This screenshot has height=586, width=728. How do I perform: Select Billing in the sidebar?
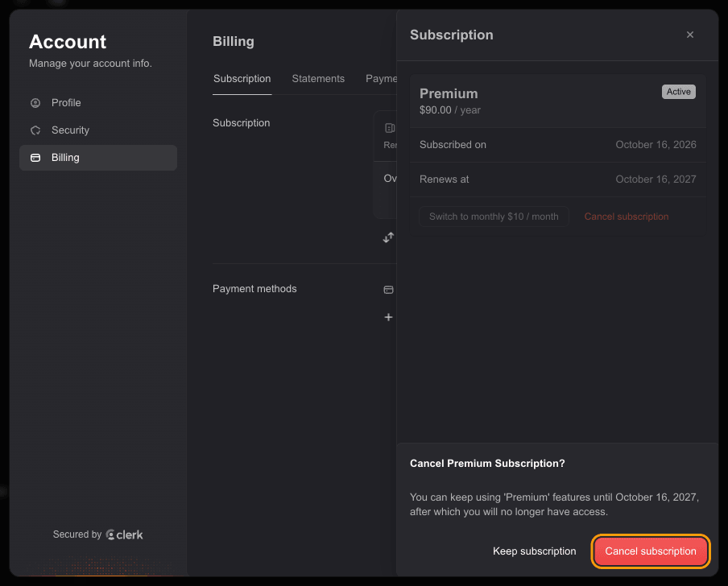tap(98, 158)
